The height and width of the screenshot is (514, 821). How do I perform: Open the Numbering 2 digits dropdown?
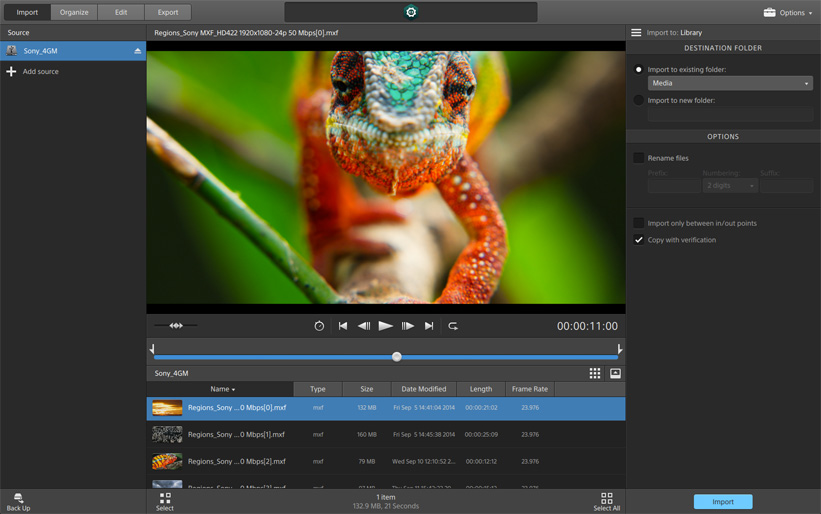pos(730,185)
